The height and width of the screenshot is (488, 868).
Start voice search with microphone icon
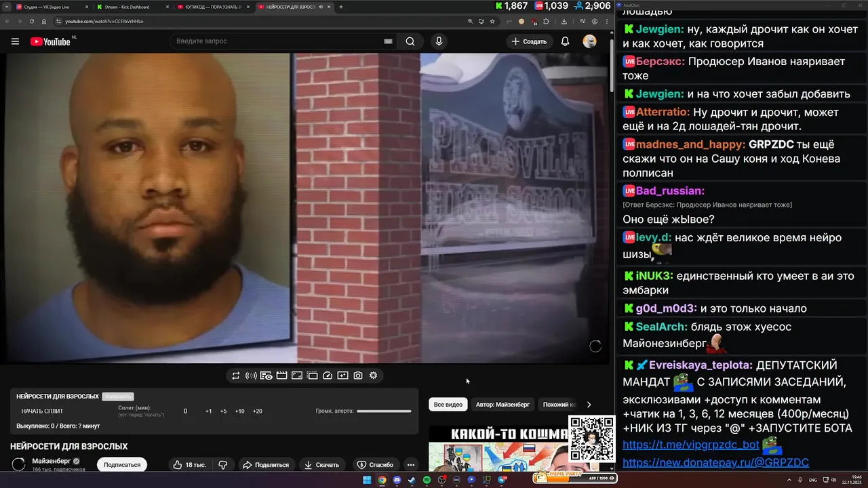point(439,41)
